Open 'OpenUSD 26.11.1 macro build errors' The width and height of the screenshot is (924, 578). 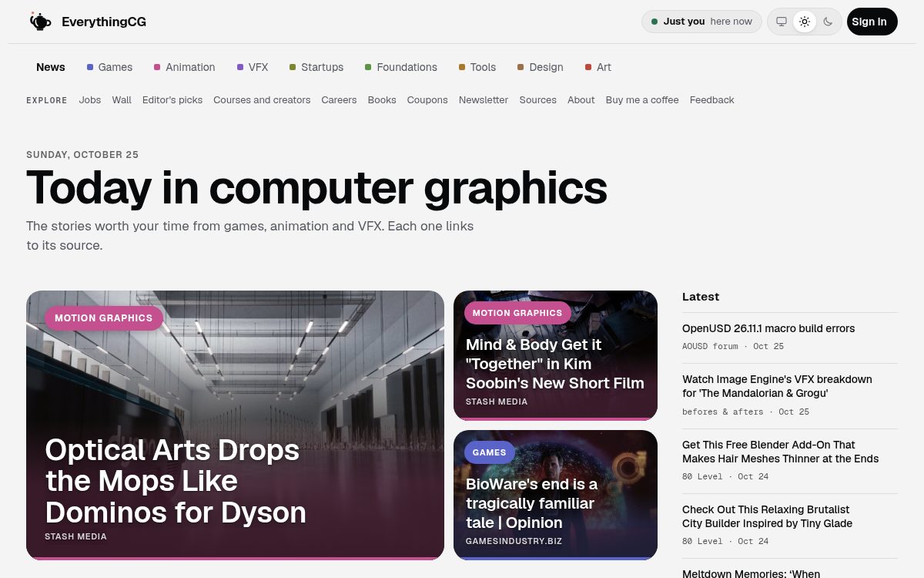click(768, 328)
